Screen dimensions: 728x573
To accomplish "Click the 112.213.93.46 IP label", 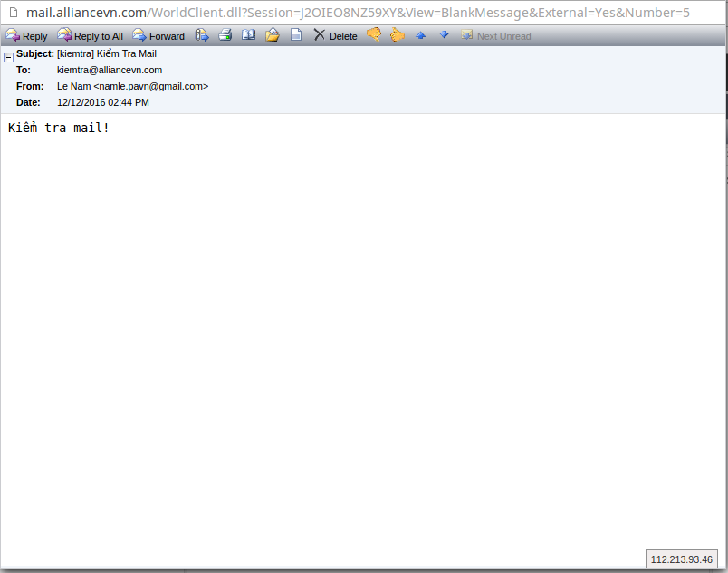I will pos(682,559).
